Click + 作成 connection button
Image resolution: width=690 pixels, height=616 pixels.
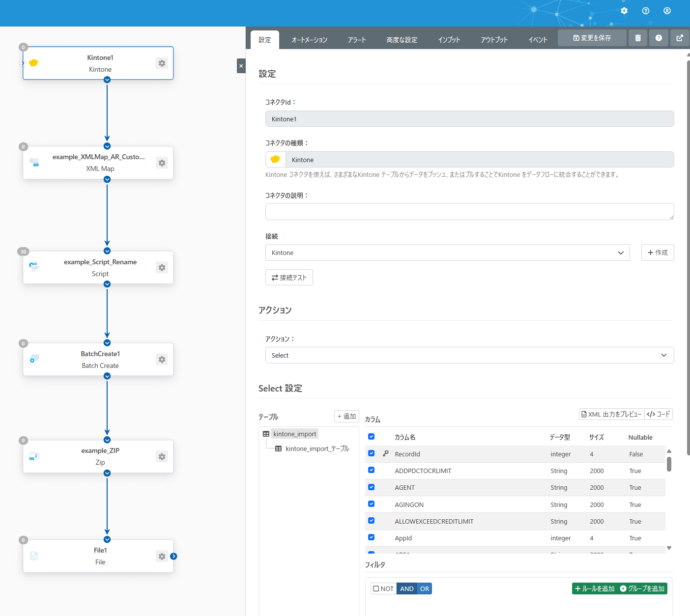(x=658, y=252)
